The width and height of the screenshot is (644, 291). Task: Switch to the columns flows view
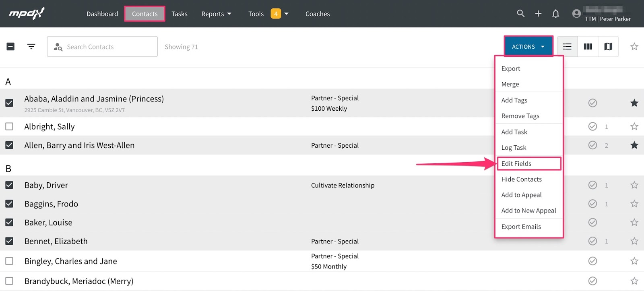(x=588, y=47)
